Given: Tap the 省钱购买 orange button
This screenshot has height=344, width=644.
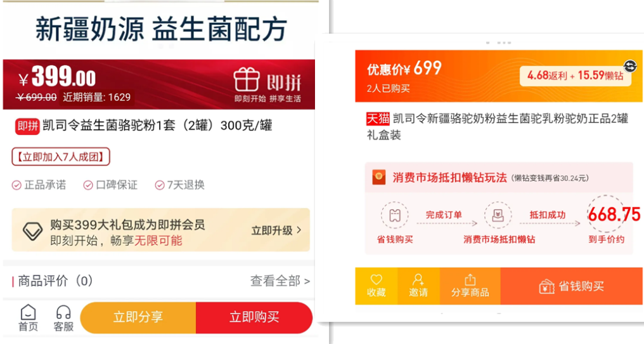Looking at the screenshot, I should point(571,286).
